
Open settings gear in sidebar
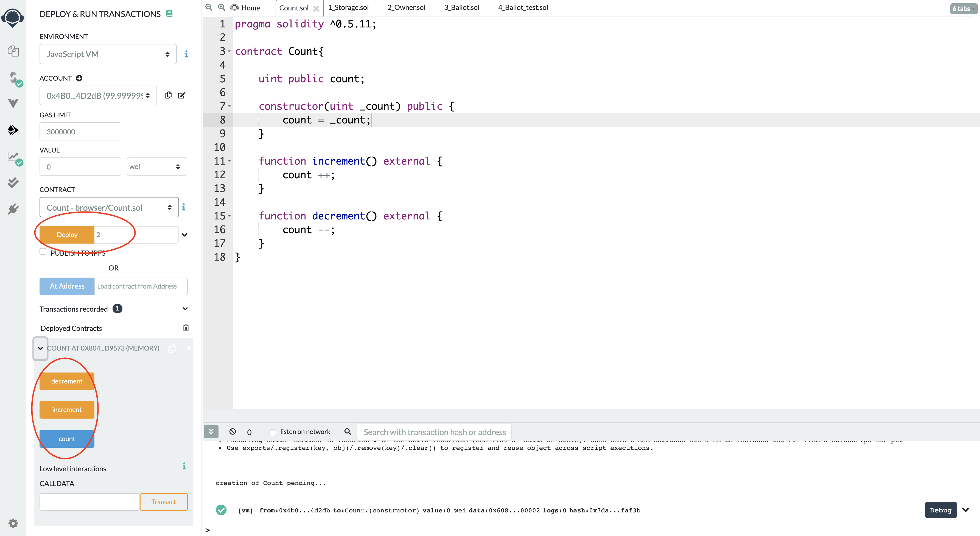tap(13, 523)
